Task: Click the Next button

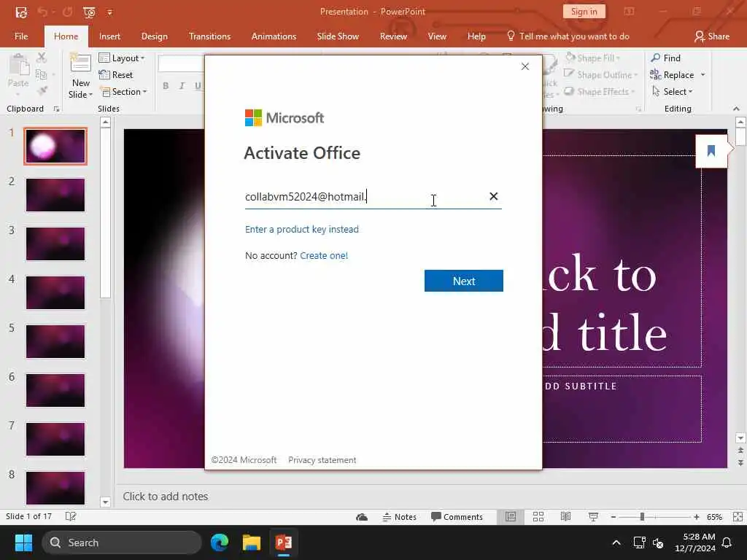Action: pos(463,281)
